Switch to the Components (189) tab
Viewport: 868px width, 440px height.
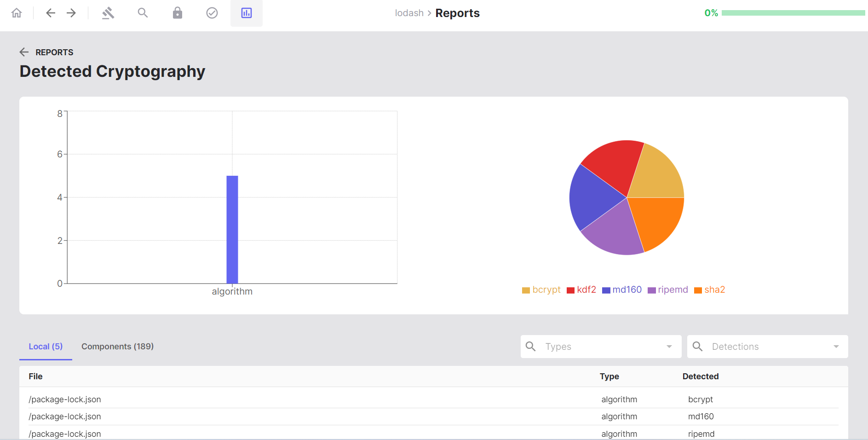point(117,347)
